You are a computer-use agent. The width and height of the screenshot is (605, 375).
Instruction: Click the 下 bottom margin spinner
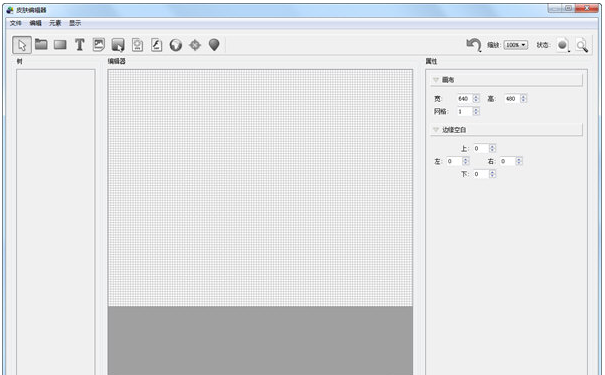coord(492,174)
